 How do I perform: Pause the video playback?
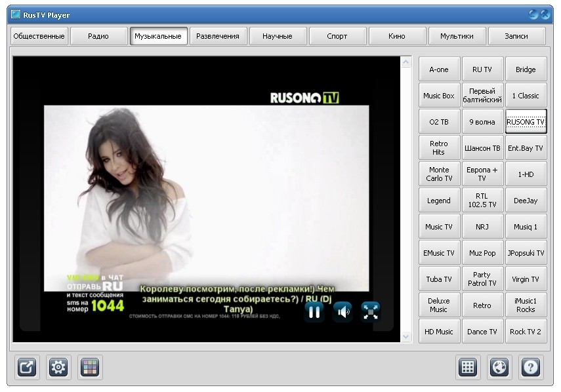tap(314, 311)
